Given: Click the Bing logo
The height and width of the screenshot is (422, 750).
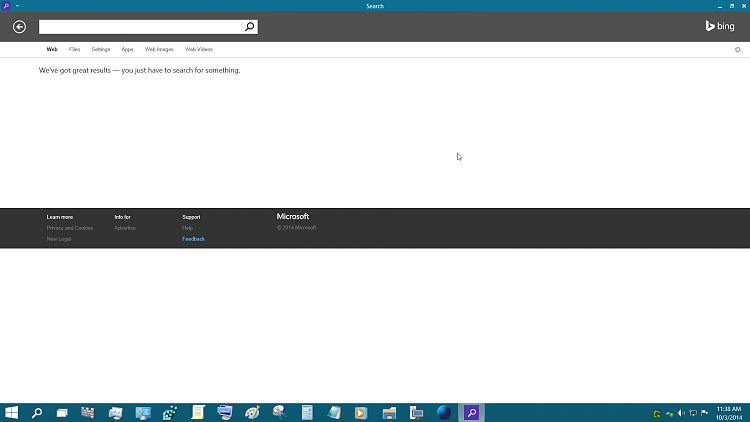Looking at the screenshot, I should coord(720,26).
